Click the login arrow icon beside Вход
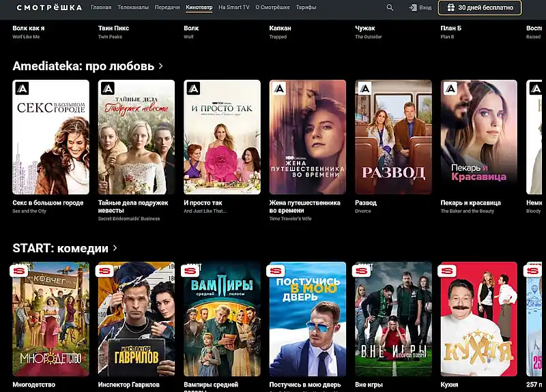The height and width of the screenshot is (392, 546). pyautogui.click(x=413, y=7)
